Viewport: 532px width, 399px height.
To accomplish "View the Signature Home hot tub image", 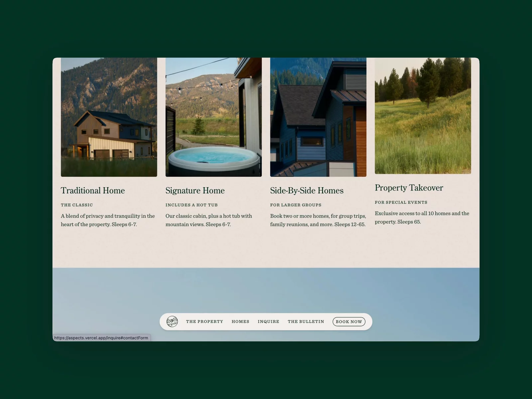I will (213, 117).
